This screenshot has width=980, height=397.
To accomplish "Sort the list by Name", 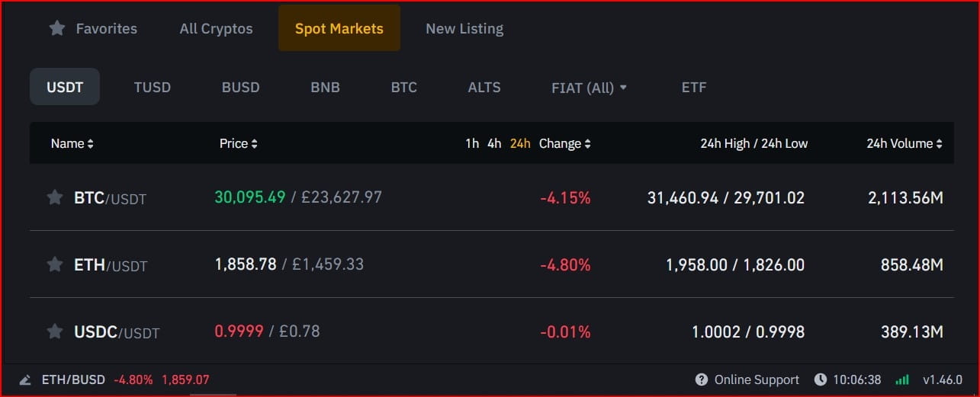I will pyautogui.click(x=72, y=143).
